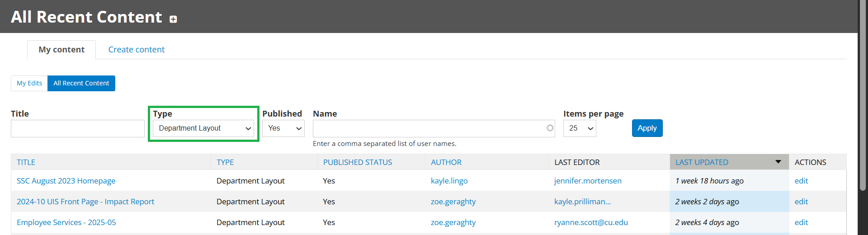
Task: Edit the 2024-10 UIS Front Page row
Action: click(801, 202)
